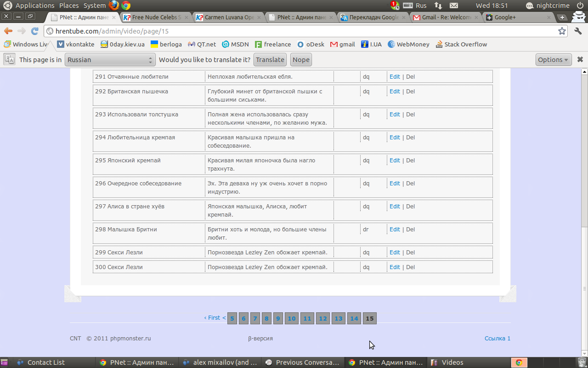
Task: Click Del for row 298
Action: pos(410,230)
